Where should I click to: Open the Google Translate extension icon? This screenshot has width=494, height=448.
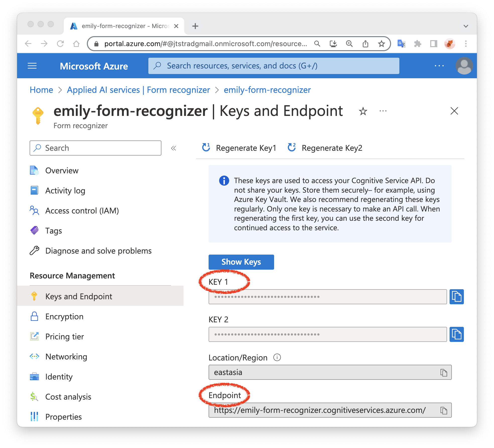(x=401, y=44)
